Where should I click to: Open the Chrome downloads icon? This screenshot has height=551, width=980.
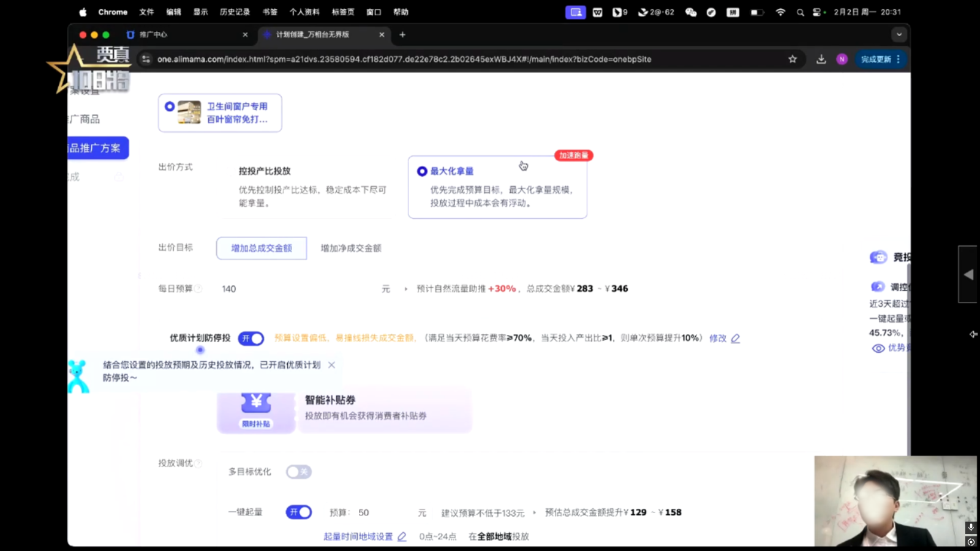(x=821, y=59)
